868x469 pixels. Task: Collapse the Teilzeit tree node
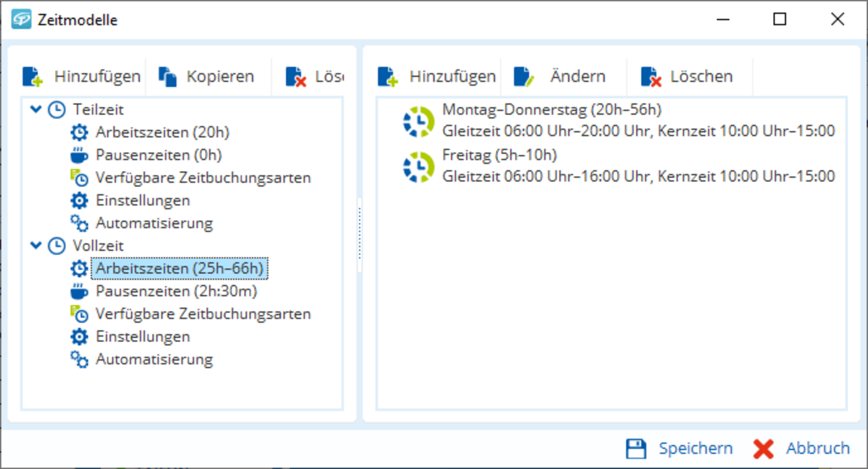36,109
